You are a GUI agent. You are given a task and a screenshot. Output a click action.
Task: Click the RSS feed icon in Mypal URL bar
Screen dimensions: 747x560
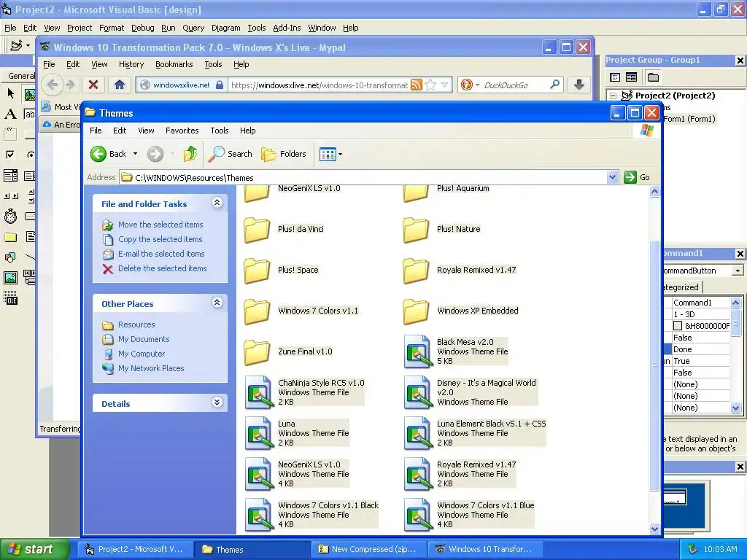point(417,85)
